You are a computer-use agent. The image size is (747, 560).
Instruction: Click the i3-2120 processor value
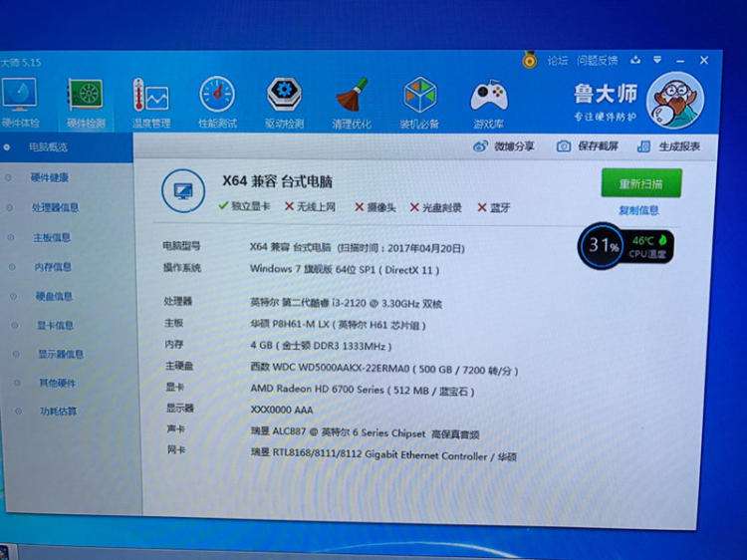(347, 303)
